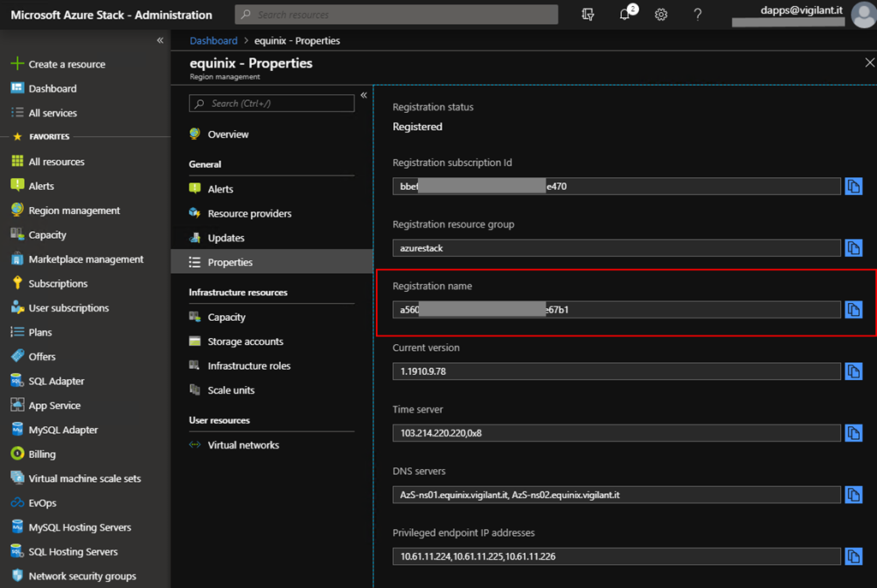
Task: Click Create a resource
Action: (67, 64)
